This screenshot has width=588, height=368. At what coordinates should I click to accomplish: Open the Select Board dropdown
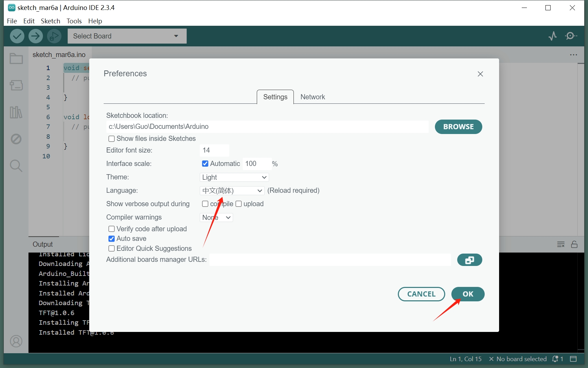pos(127,36)
